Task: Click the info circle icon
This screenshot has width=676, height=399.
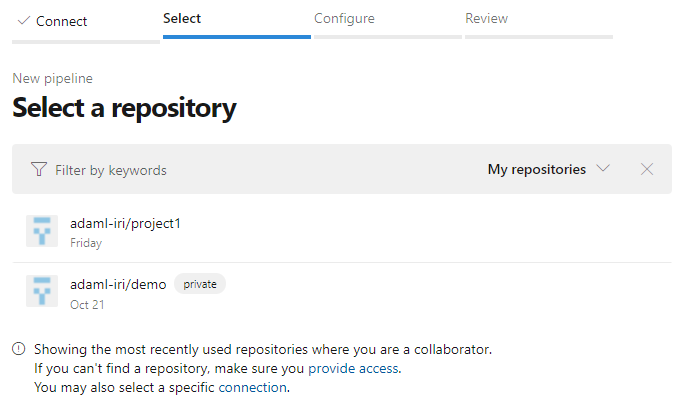Action: (x=19, y=349)
